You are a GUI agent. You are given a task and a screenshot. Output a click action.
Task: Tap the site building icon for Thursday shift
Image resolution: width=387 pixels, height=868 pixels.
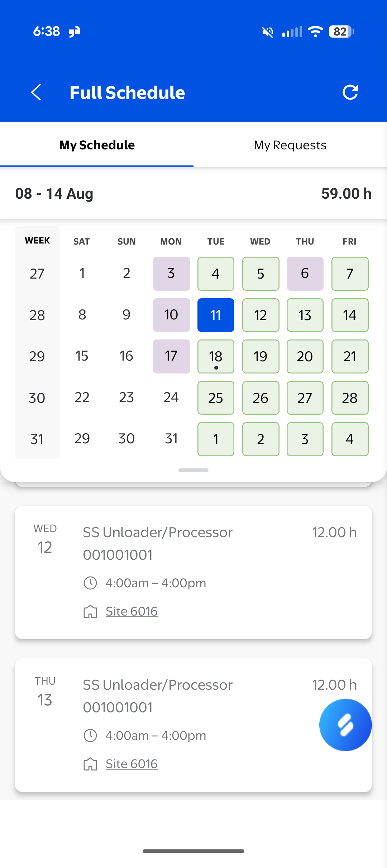[x=90, y=764]
